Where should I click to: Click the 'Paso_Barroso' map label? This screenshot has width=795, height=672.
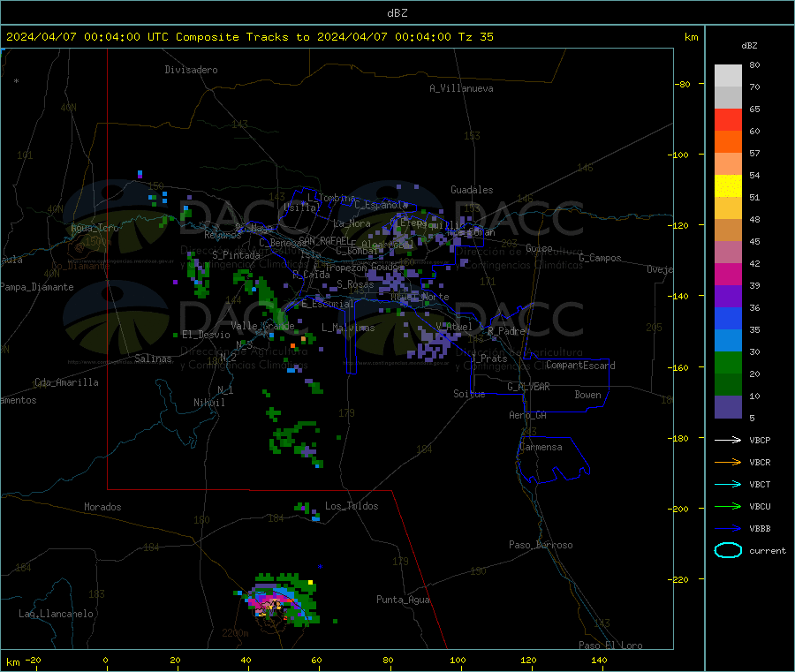[x=541, y=545]
